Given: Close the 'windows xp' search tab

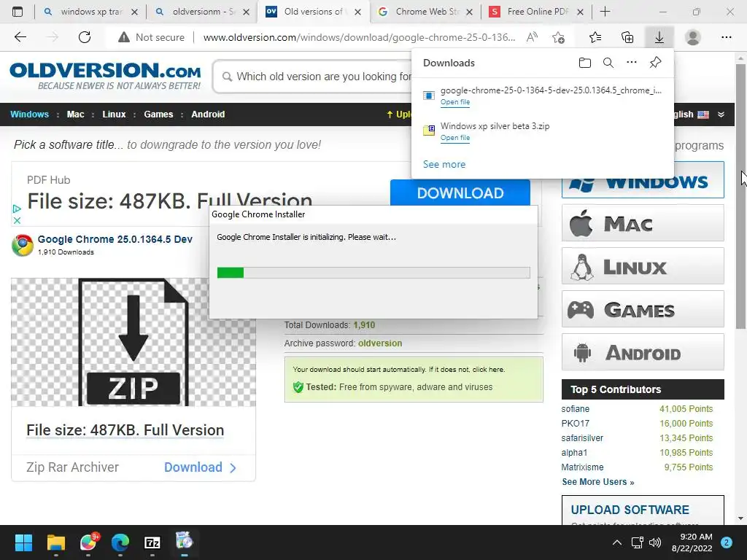Looking at the screenshot, I should (135, 12).
